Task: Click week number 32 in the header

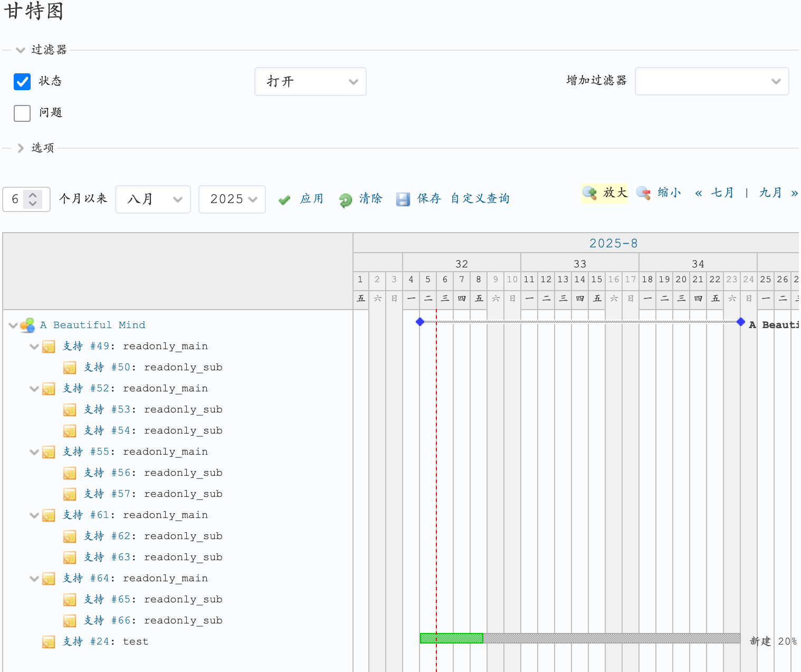Action: pos(462,264)
